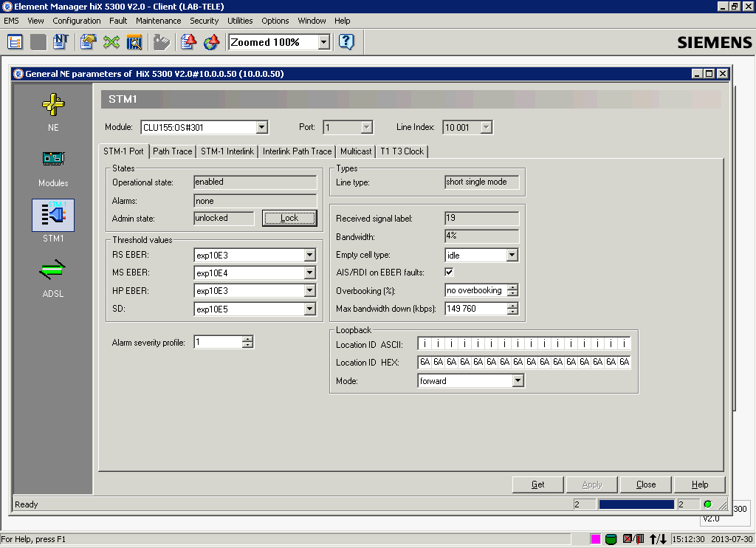756x548 pixels.
Task: Click the dark blue progress bar
Action: coord(636,504)
